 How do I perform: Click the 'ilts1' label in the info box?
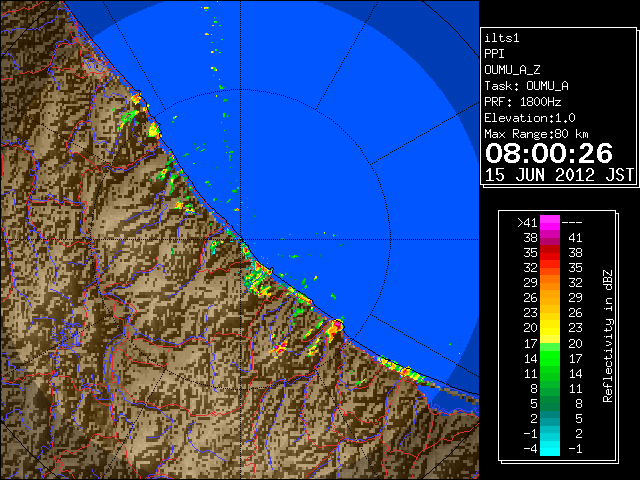(502, 38)
